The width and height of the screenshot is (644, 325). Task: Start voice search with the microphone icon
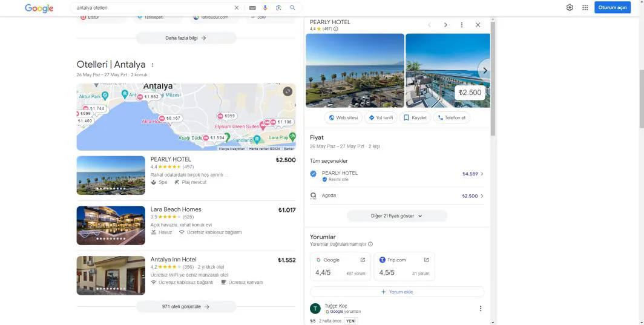pyautogui.click(x=265, y=8)
